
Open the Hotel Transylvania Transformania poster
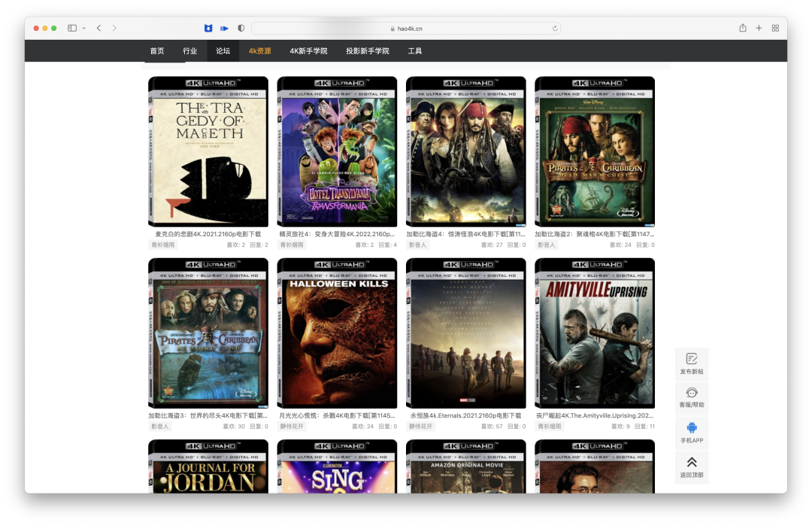tap(337, 151)
